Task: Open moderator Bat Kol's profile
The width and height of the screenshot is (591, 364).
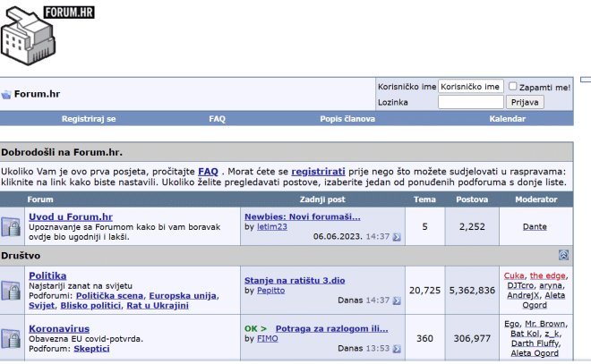Action: click(x=525, y=334)
